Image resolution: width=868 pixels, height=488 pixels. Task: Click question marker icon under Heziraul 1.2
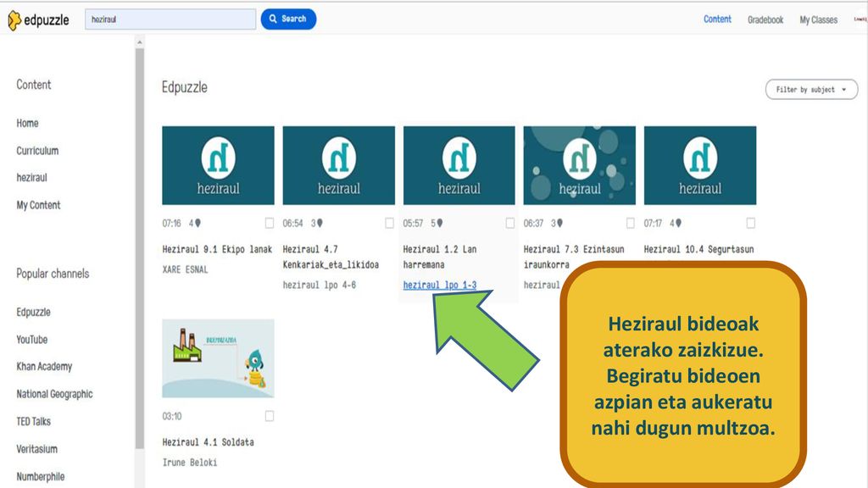[x=440, y=223]
